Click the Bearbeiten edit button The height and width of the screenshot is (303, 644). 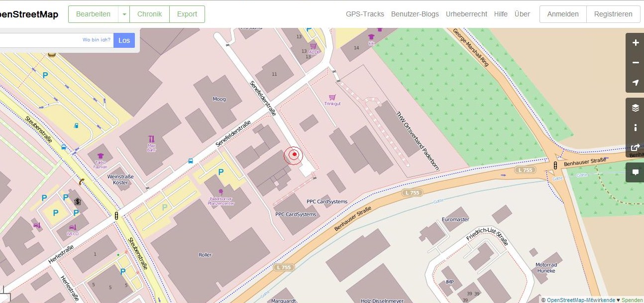[x=93, y=14]
